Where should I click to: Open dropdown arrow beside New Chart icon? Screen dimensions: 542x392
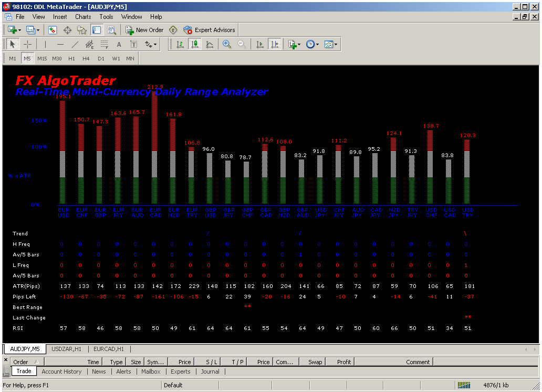tap(20, 30)
